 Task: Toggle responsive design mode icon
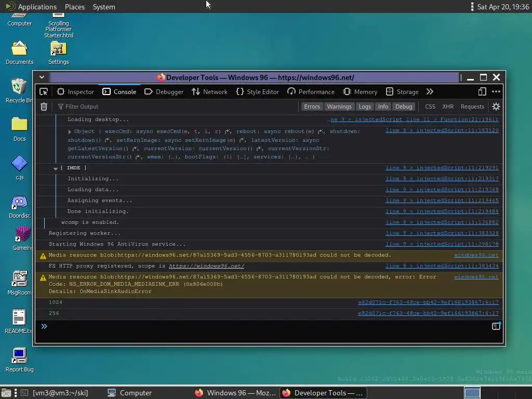coord(482,91)
